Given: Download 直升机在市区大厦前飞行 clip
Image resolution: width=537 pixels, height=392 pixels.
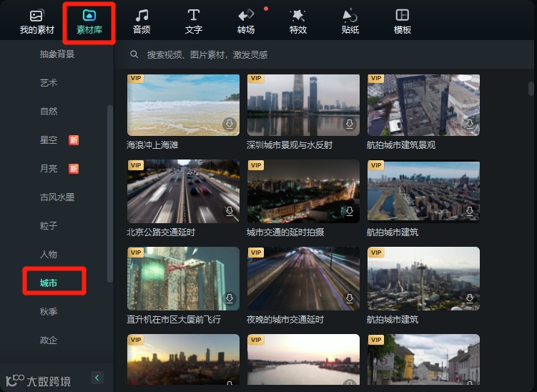Looking at the screenshot, I should (230, 298).
